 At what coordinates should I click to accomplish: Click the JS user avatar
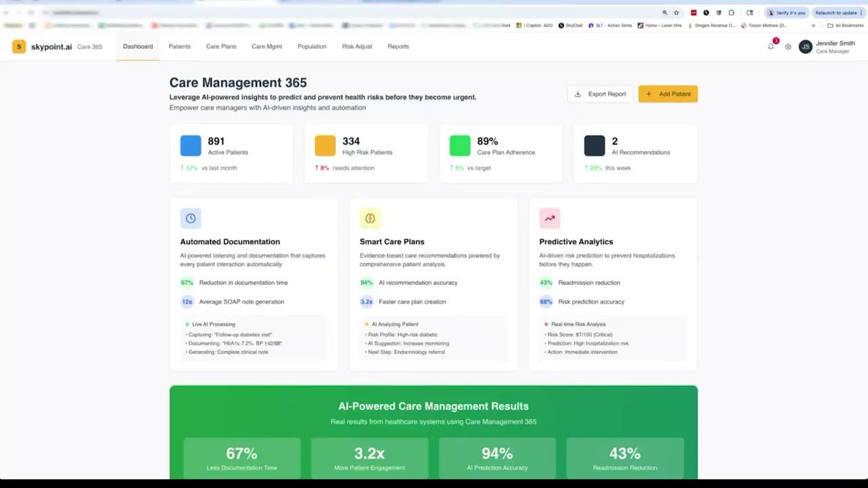(x=806, y=47)
